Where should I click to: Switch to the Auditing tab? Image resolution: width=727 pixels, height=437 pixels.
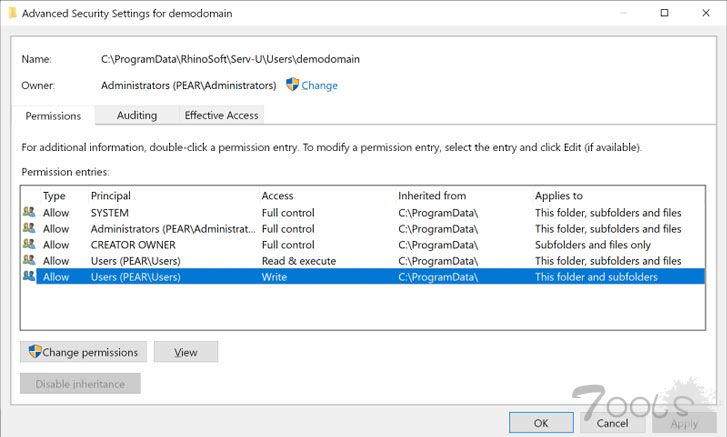point(137,116)
